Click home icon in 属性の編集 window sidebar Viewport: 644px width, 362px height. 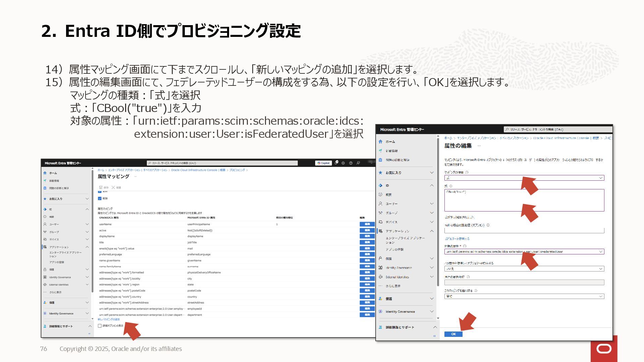(380, 142)
